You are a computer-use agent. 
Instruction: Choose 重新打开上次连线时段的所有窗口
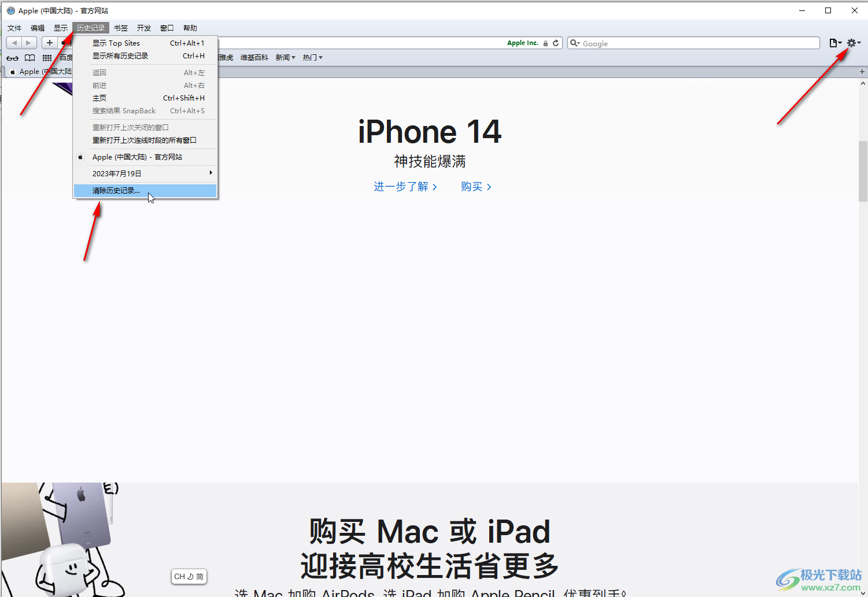click(x=145, y=140)
